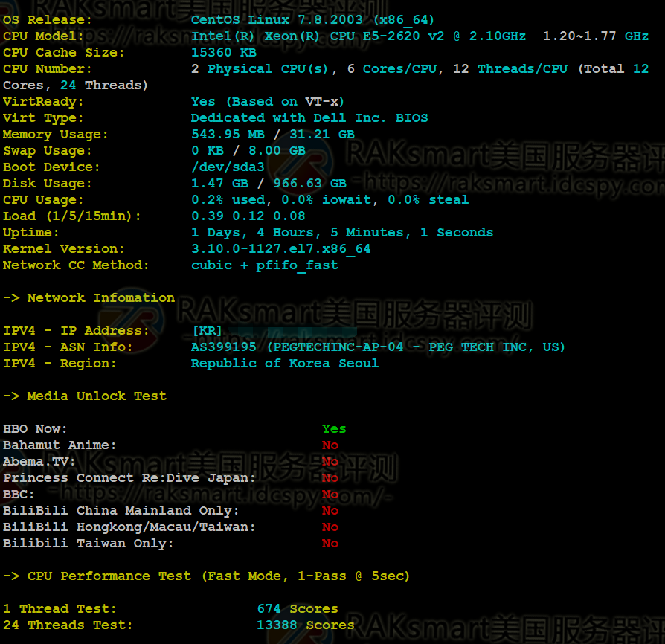This screenshot has width=665, height=644.
Task: Click the "No" result for Abema.TV
Action: (x=330, y=462)
